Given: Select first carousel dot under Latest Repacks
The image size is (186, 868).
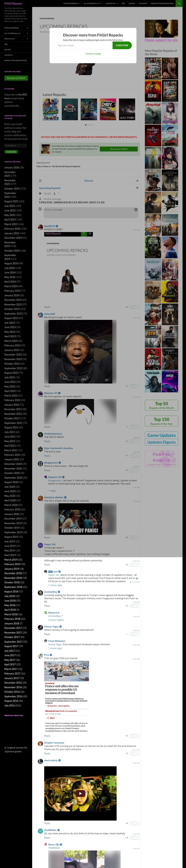Looking at the screenshot, I should [x=85, y=125].
